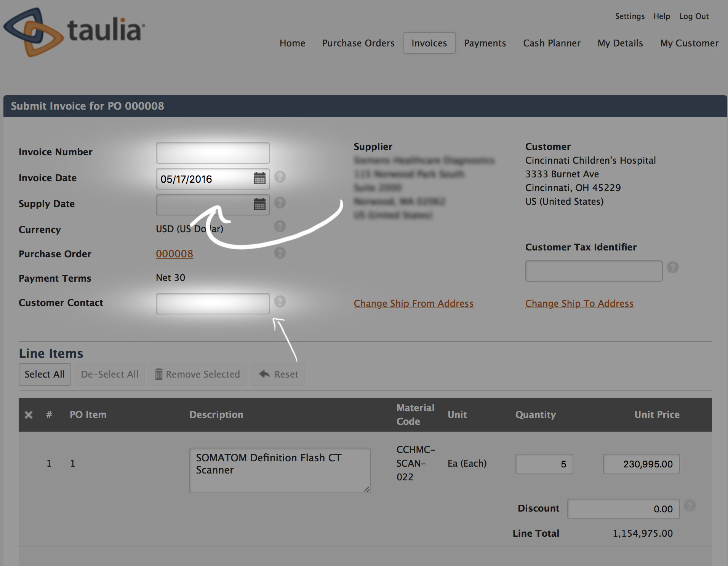Select the Invoices tab
728x566 pixels.
pyautogui.click(x=429, y=43)
